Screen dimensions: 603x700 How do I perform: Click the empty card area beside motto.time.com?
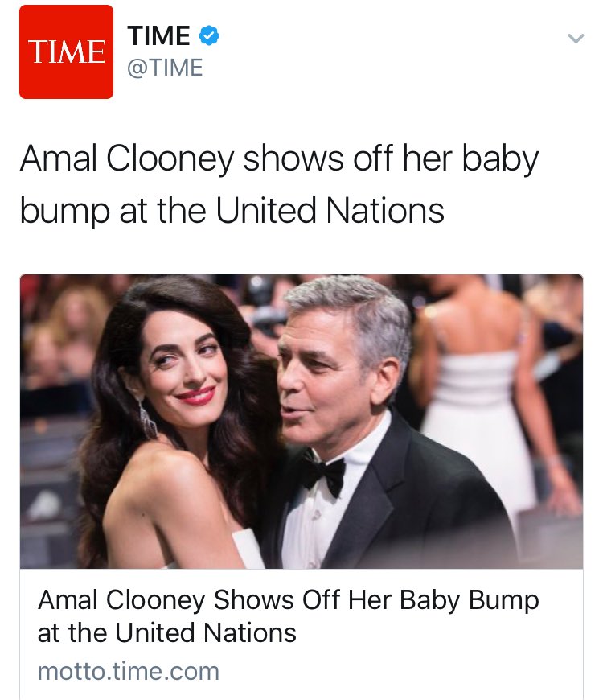click(401, 672)
